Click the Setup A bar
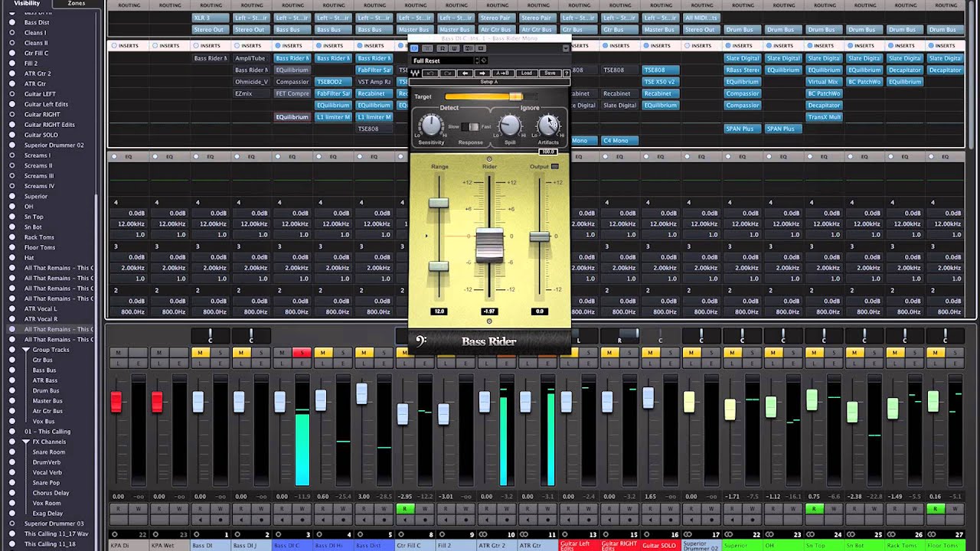 (x=489, y=82)
